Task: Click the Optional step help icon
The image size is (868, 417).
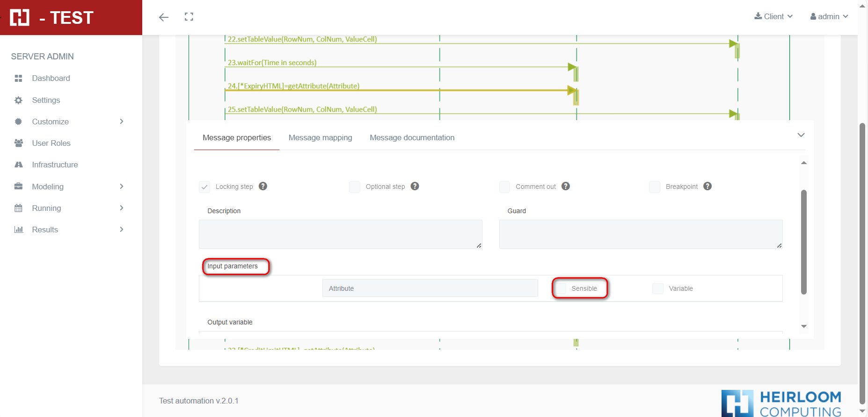Action: pyautogui.click(x=415, y=186)
